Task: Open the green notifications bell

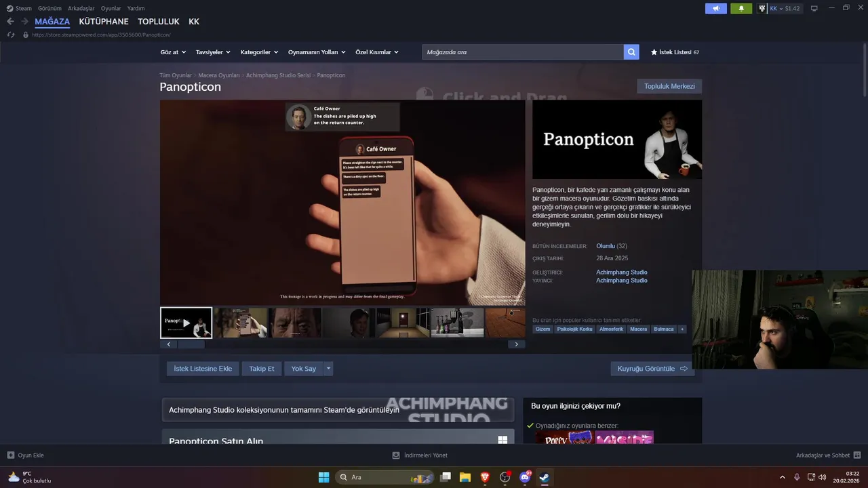Action: tap(741, 8)
